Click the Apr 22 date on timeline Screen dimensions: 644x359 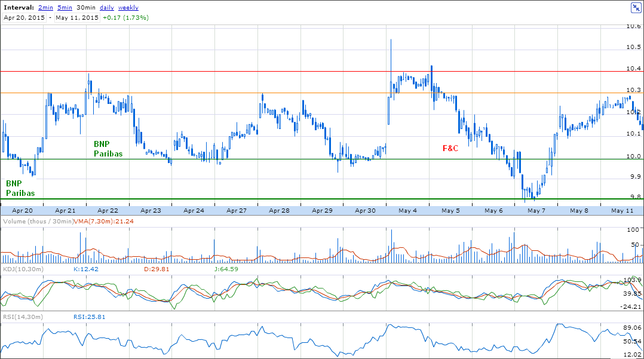(x=108, y=211)
